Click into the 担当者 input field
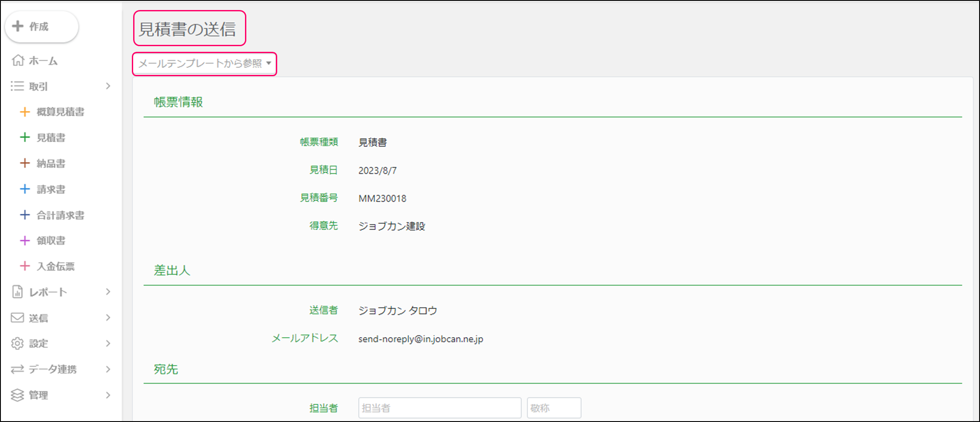 click(x=440, y=408)
